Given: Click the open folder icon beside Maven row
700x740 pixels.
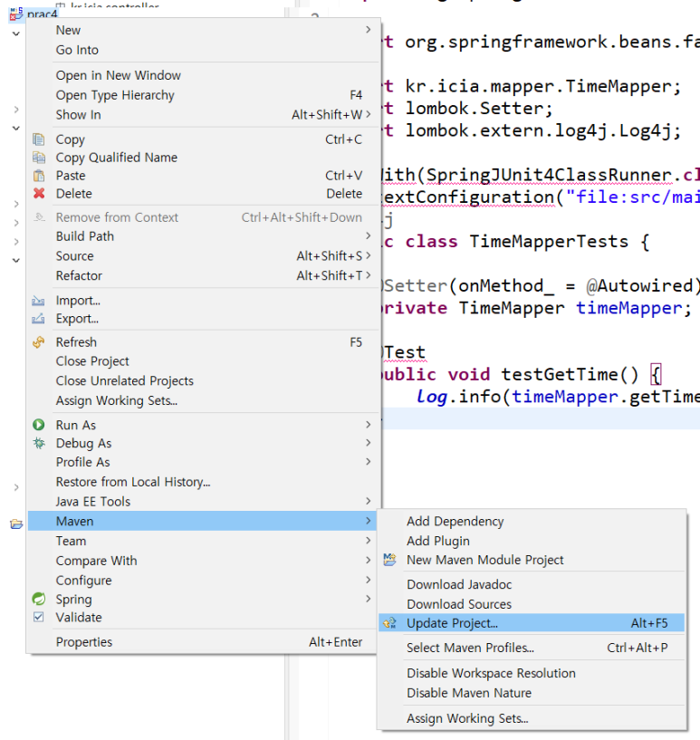Looking at the screenshot, I should point(16,524).
